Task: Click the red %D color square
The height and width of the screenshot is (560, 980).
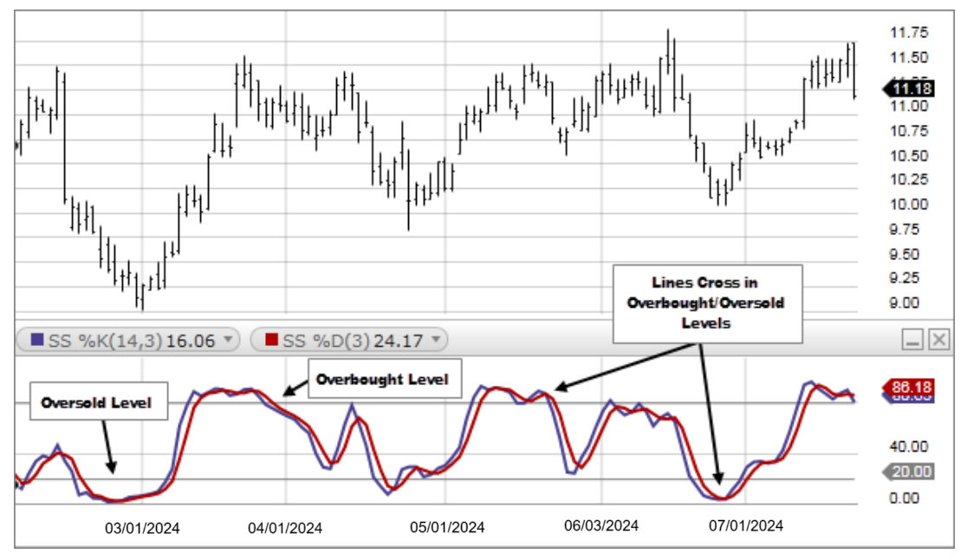Action: click(x=270, y=340)
